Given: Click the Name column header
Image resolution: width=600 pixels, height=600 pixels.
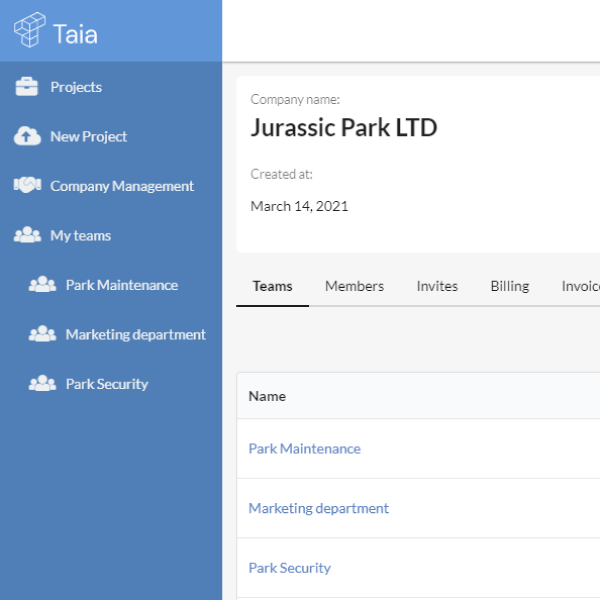Looking at the screenshot, I should point(267,396).
